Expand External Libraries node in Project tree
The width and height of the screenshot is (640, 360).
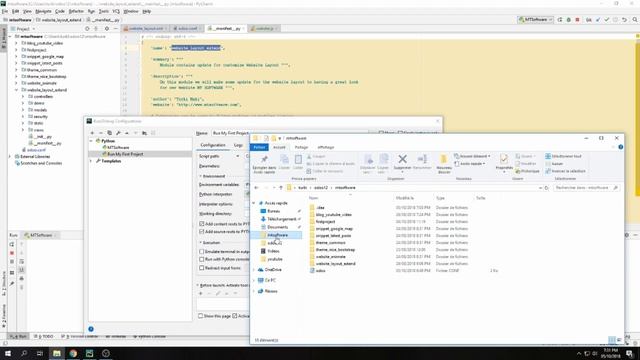10,157
